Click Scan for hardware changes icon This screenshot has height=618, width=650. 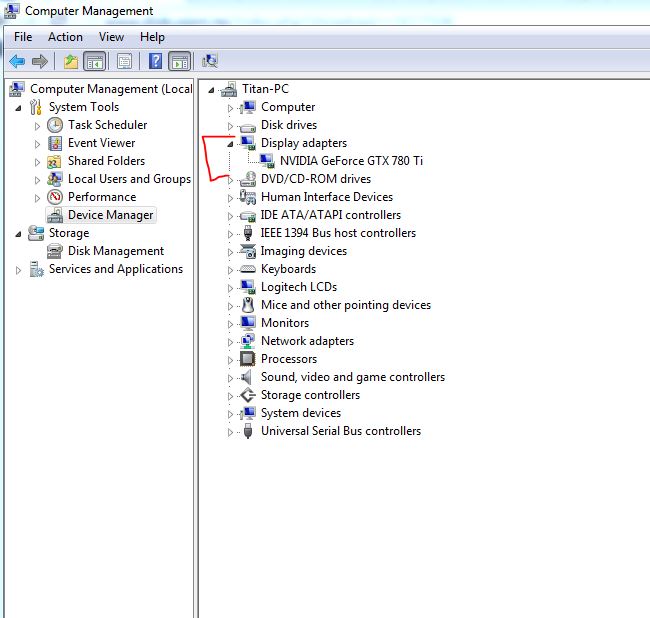click(210, 61)
